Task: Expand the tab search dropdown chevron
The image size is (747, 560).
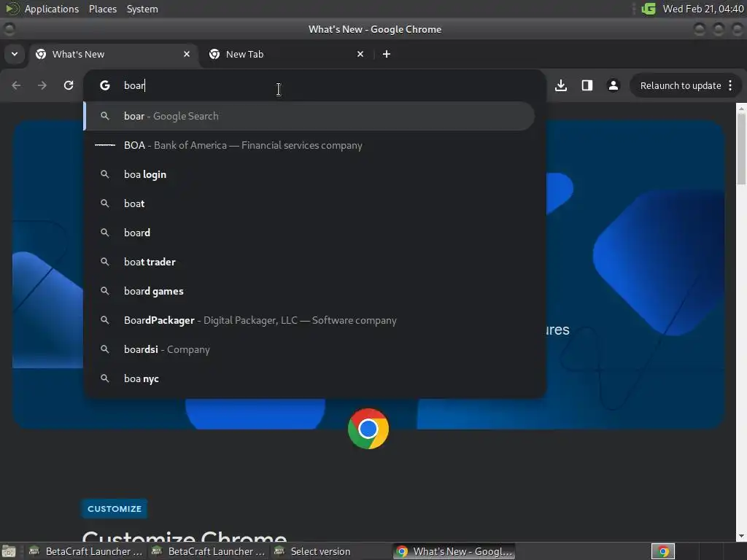Action: point(15,54)
